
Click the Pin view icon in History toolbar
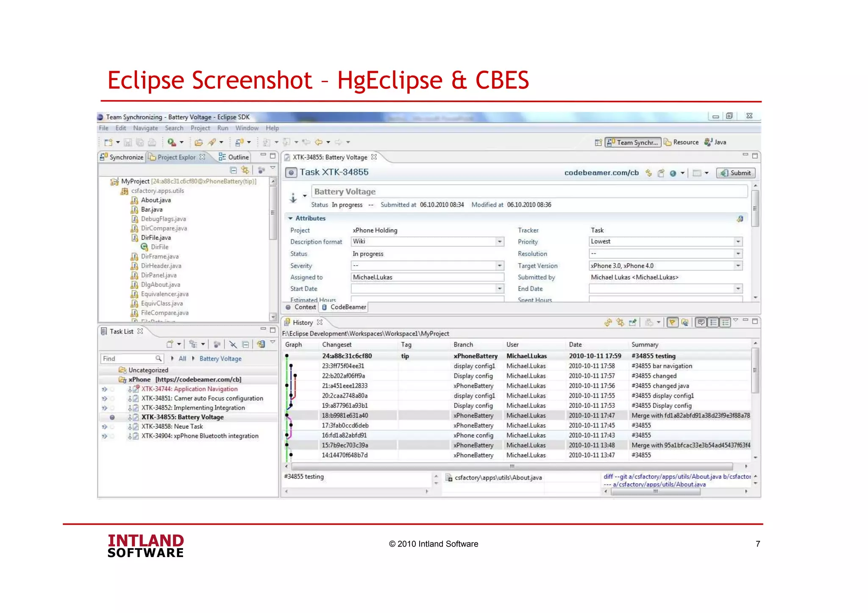pos(633,323)
